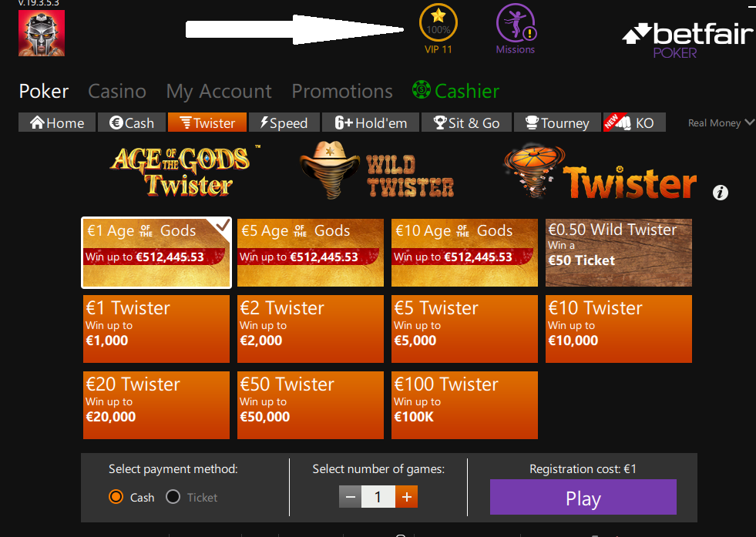This screenshot has width=756, height=537.
Task: Click the Age of the Gods Twister logo
Action: (x=181, y=172)
